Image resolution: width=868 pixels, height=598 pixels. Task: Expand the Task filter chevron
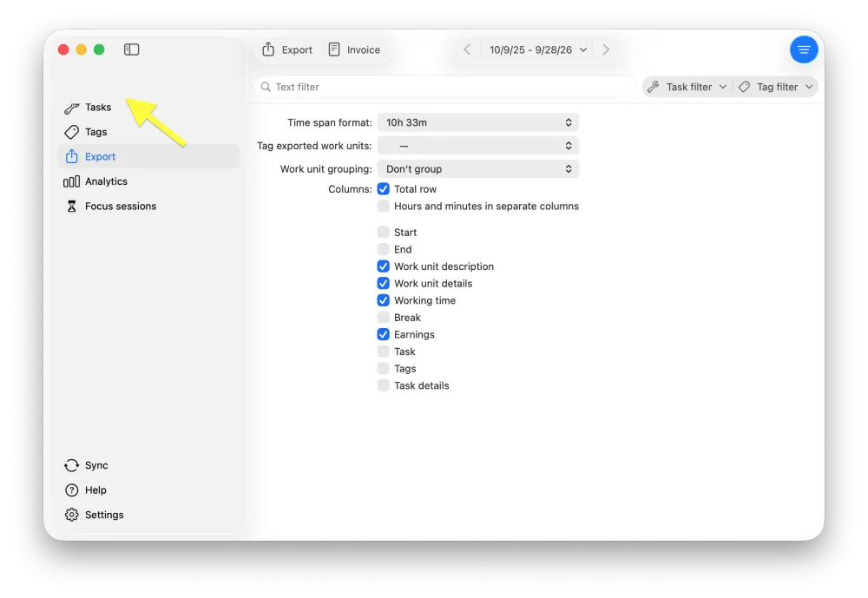[x=722, y=87]
